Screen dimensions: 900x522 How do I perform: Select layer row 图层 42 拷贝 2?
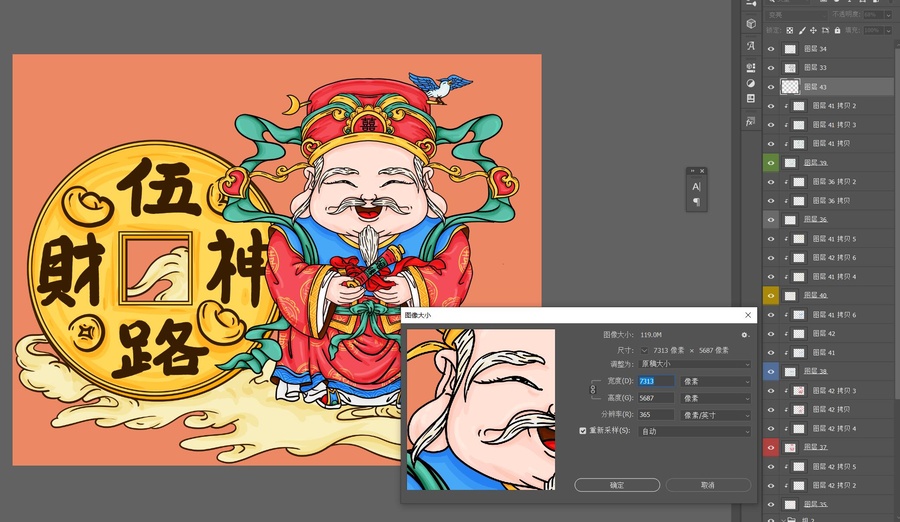tap(828, 486)
